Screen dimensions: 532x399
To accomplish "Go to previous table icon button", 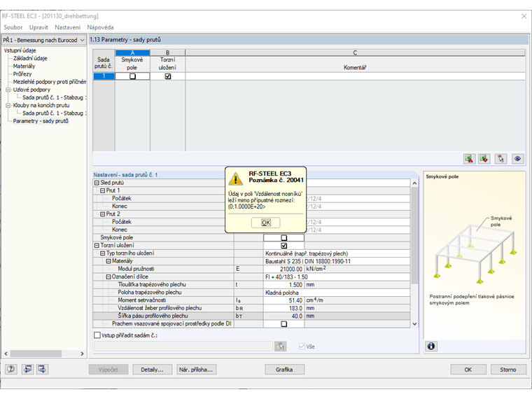I will [x=27, y=369].
